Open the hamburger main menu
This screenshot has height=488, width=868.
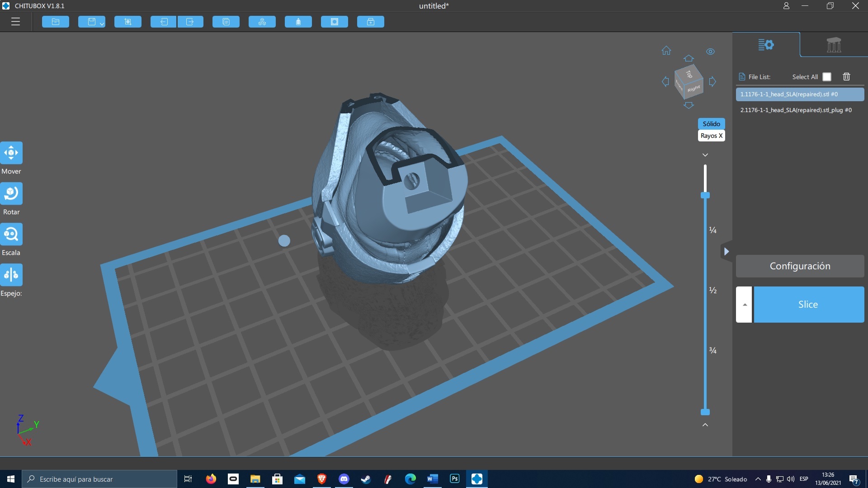[16, 22]
